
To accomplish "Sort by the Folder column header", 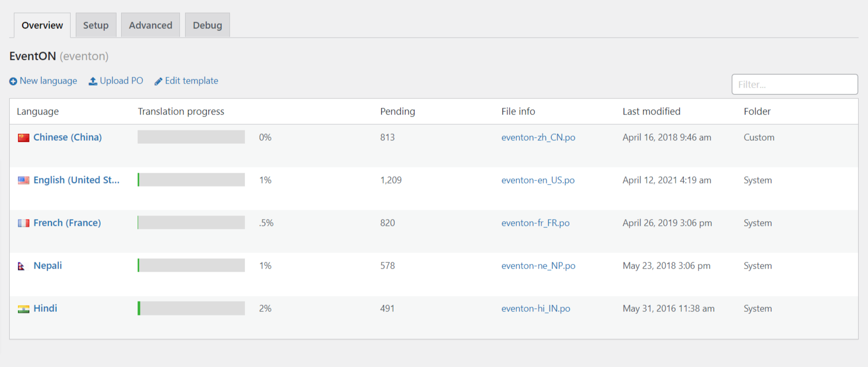I will tap(757, 111).
